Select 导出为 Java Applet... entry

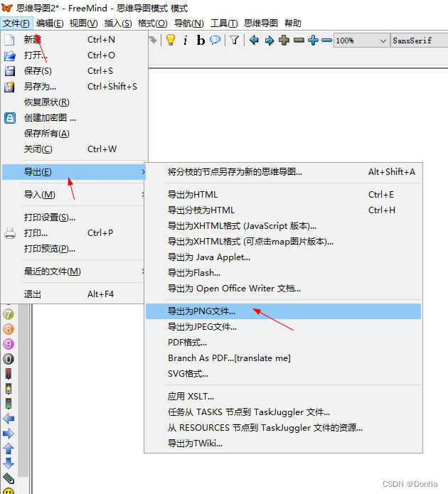(x=283, y=257)
